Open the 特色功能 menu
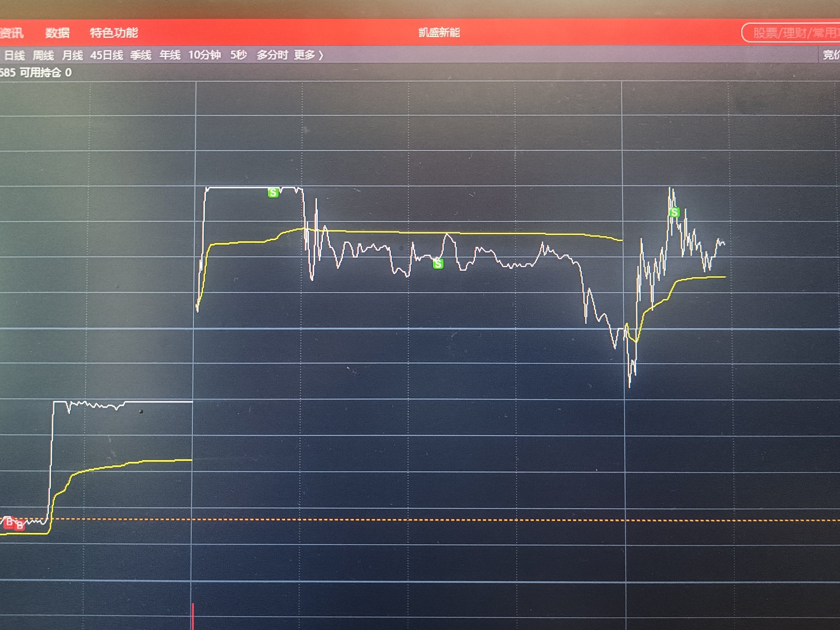This screenshot has height=630, width=840. pyautogui.click(x=114, y=33)
